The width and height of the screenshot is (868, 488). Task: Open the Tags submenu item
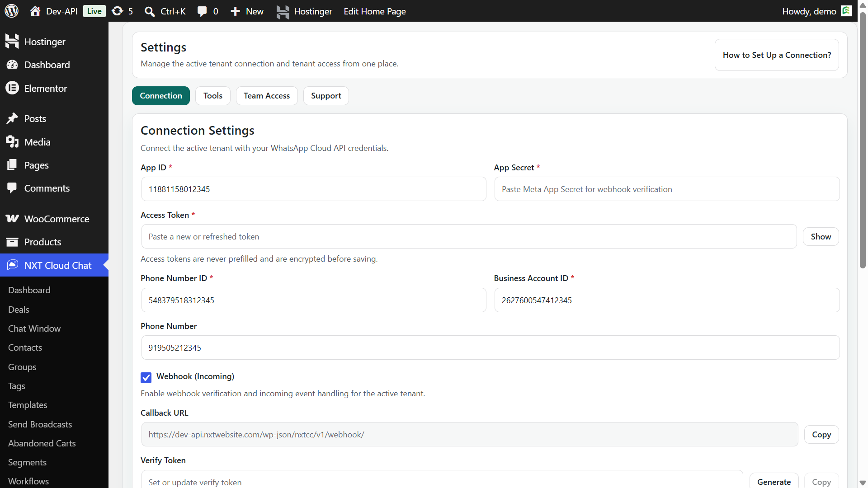(17, 386)
